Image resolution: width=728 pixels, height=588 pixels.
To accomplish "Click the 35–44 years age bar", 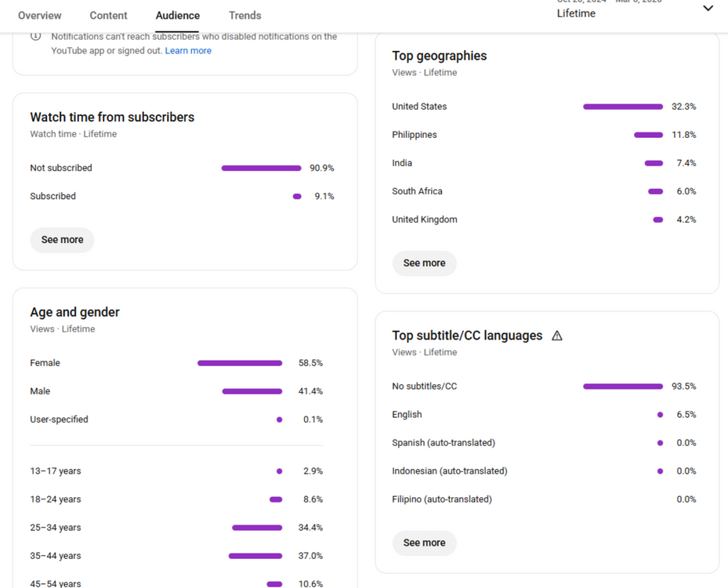I will pyautogui.click(x=255, y=556).
